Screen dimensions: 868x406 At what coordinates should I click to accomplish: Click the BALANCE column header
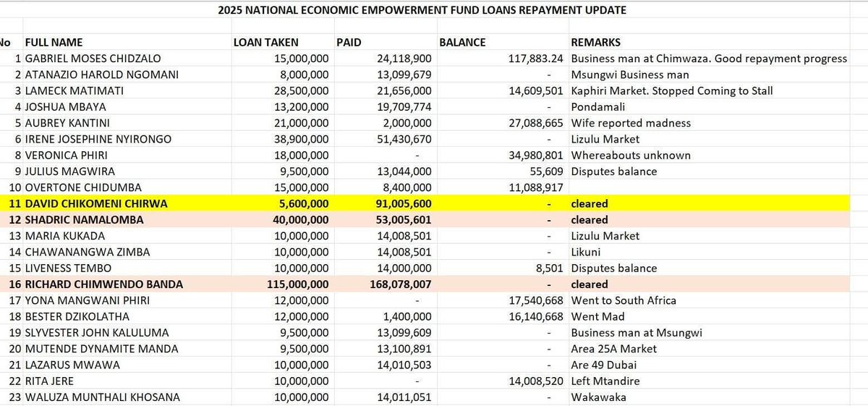[462, 43]
